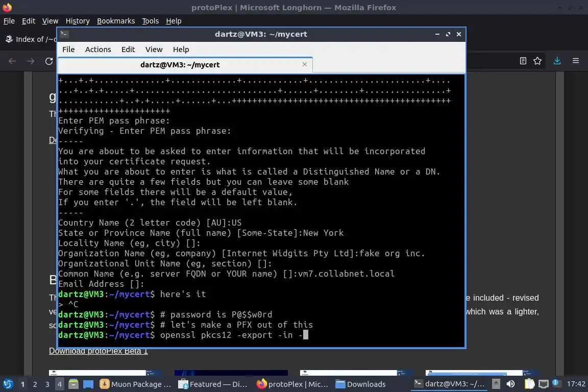Open Firefox hamburger application menu
Viewport: 588px width, 392px height.
tap(576, 61)
